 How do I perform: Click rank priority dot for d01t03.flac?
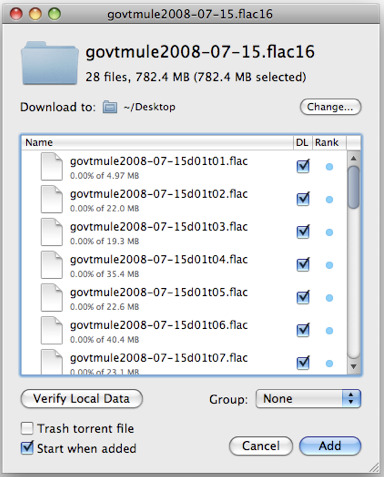pos(329,232)
